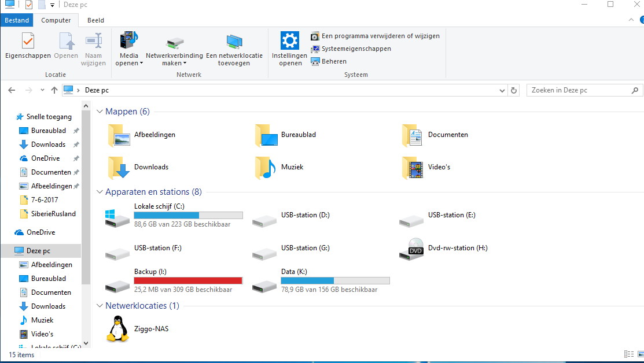Click the red Backup (I:) usage bar
This screenshot has width=644, height=363.
pos(188,280)
